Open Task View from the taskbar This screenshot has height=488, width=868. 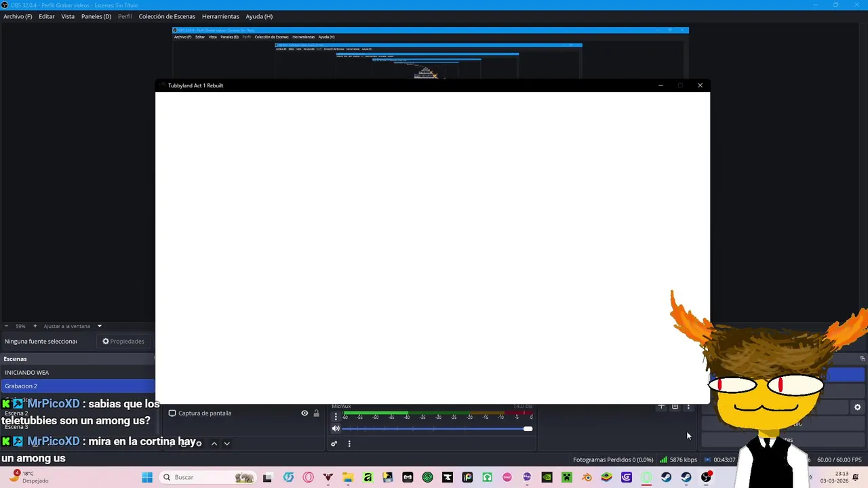268,477
